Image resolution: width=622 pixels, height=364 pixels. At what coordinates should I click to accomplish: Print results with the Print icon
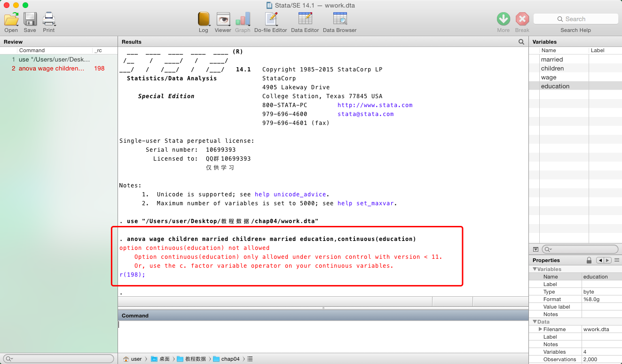click(49, 19)
